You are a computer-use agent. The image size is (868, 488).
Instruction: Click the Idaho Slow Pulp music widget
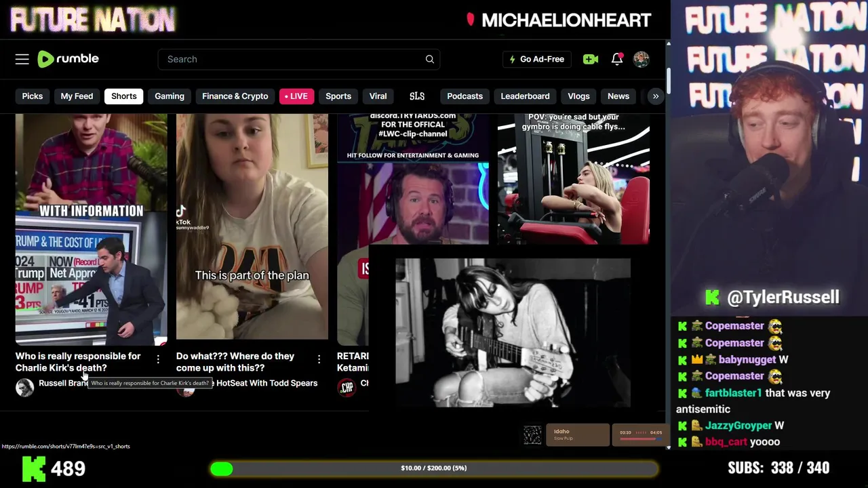(578, 434)
